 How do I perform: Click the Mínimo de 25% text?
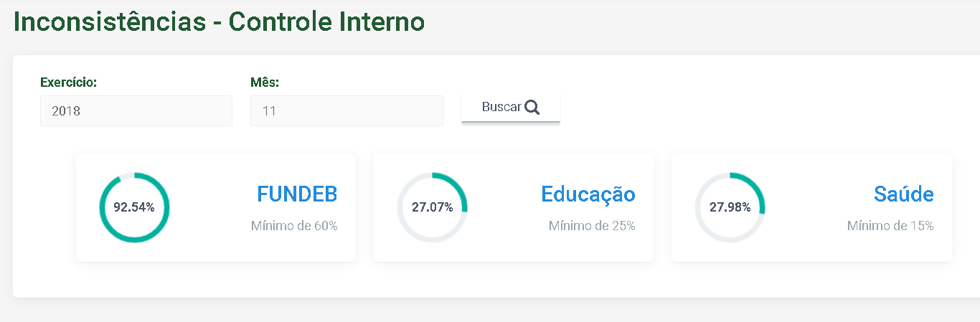coord(592,226)
